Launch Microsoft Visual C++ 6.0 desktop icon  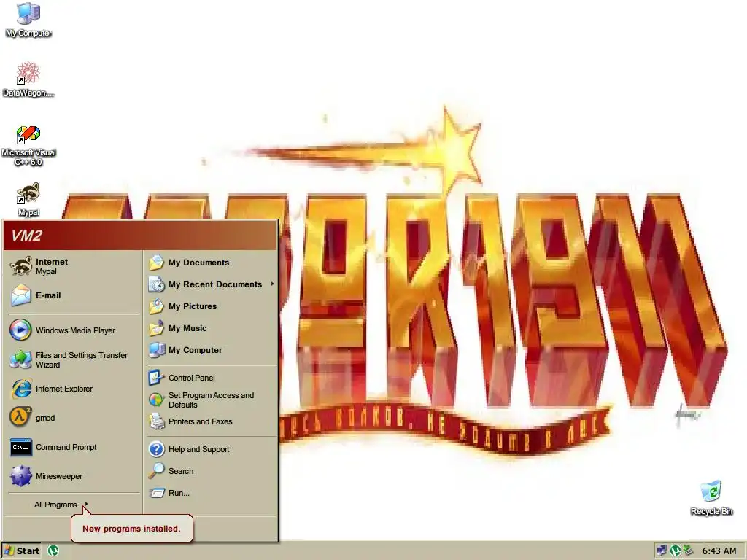coord(28,146)
